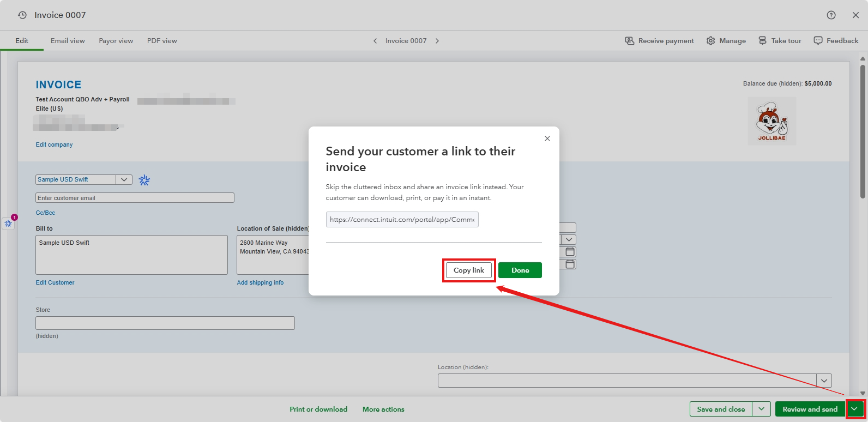Open the Feedback chat icon
Image resolution: width=868 pixels, height=422 pixels.
[818, 41]
